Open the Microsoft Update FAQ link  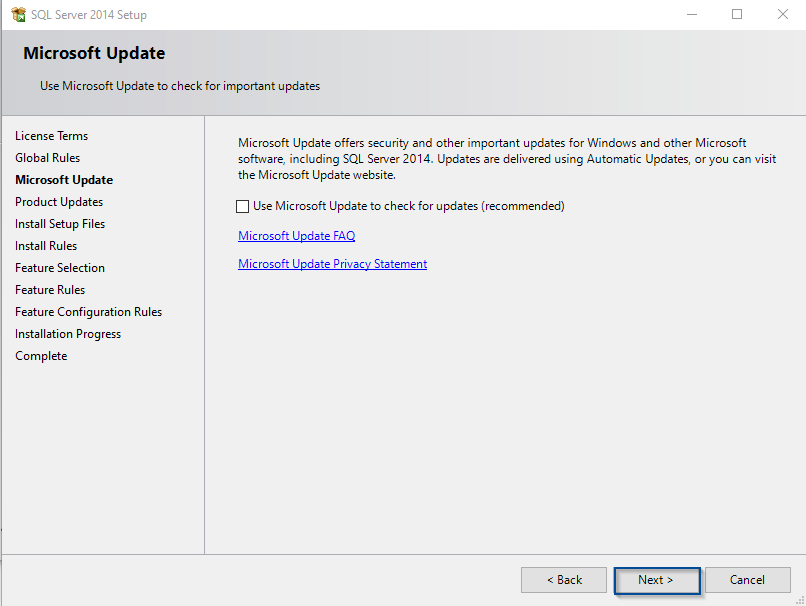coord(296,236)
